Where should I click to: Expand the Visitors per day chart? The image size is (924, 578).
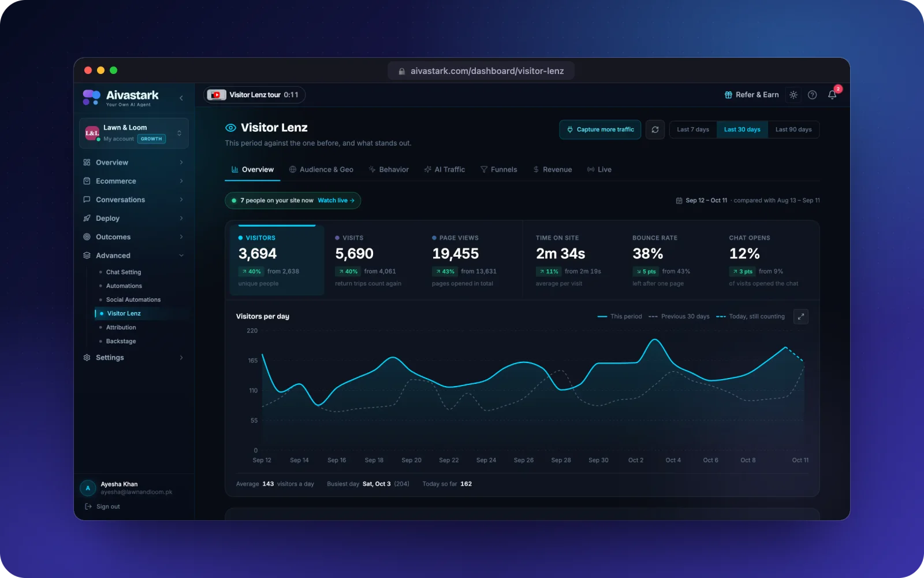(801, 316)
